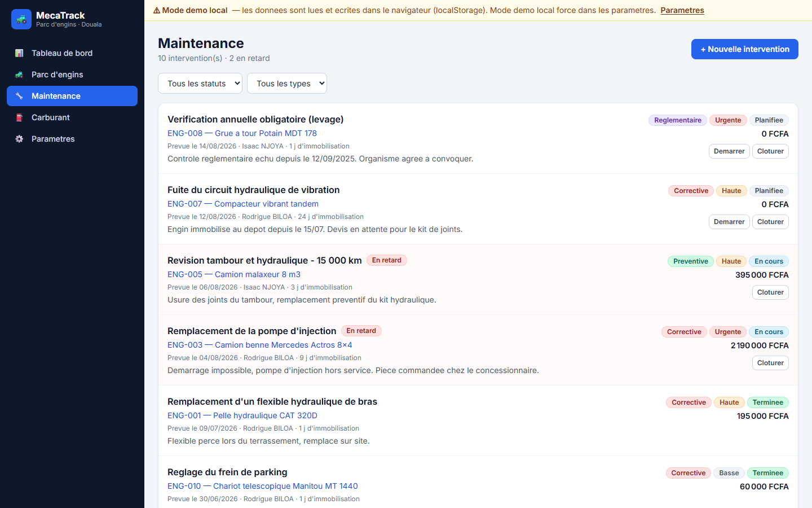The width and height of the screenshot is (812, 508).
Task: Expand the Tous les statuts filter
Action: click(x=200, y=84)
